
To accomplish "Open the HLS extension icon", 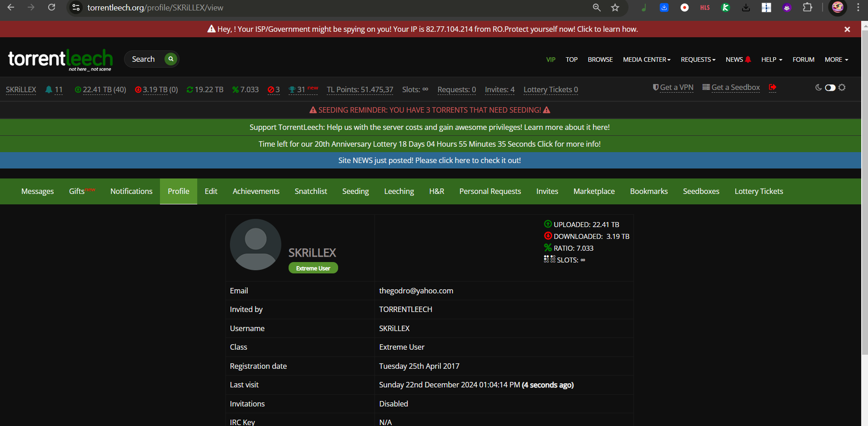I will click(705, 8).
